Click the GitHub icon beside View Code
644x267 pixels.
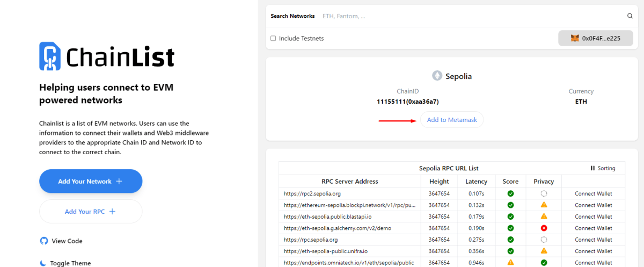click(44, 241)
